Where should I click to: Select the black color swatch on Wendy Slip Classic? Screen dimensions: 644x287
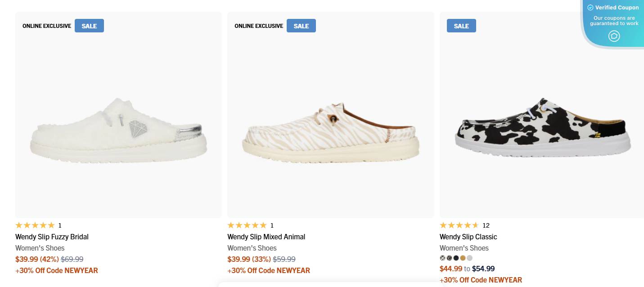[456, 258]
